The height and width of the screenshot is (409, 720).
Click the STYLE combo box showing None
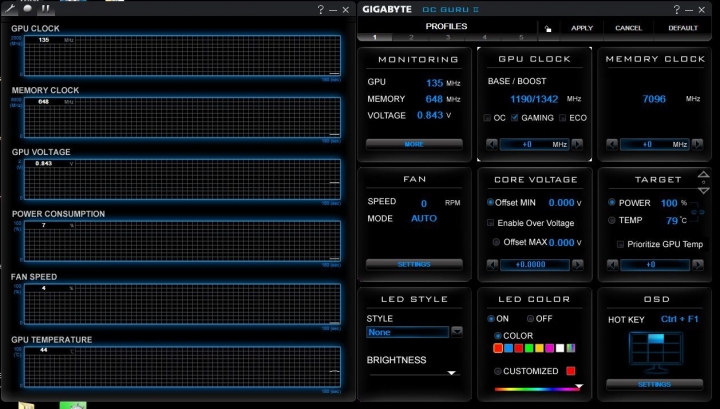[x=408, y=332]
